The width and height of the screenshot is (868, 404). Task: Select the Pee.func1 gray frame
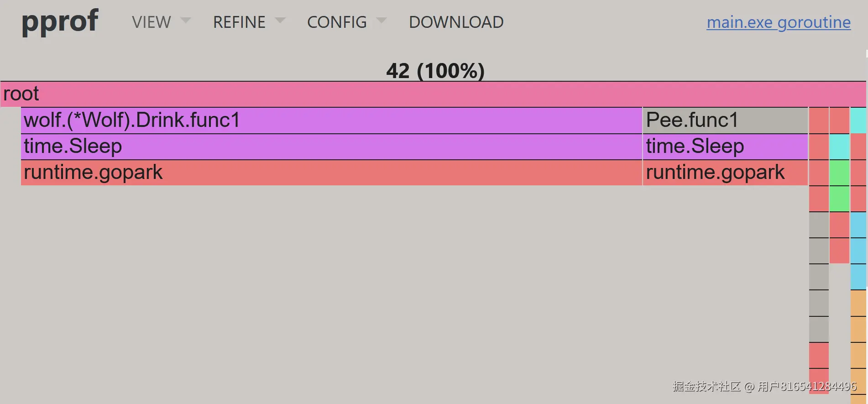725,121
